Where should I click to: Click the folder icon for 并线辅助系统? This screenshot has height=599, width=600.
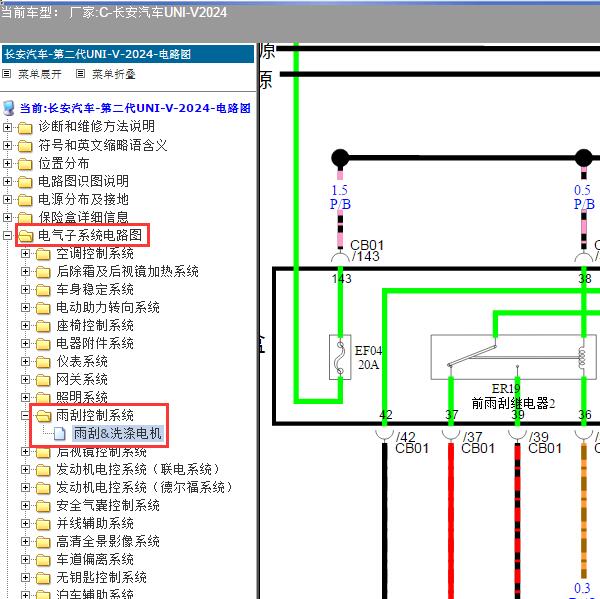pyautogui.click(x=43, y=524)
